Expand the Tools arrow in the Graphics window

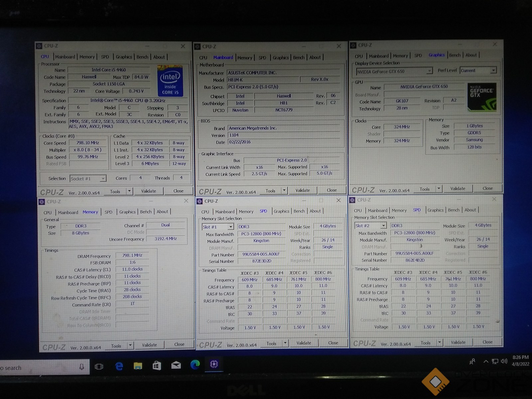tap(439, 189)
